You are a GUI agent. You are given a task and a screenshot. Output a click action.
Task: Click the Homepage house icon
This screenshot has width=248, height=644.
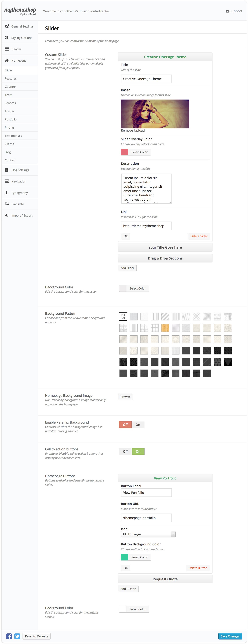[7, 60]
